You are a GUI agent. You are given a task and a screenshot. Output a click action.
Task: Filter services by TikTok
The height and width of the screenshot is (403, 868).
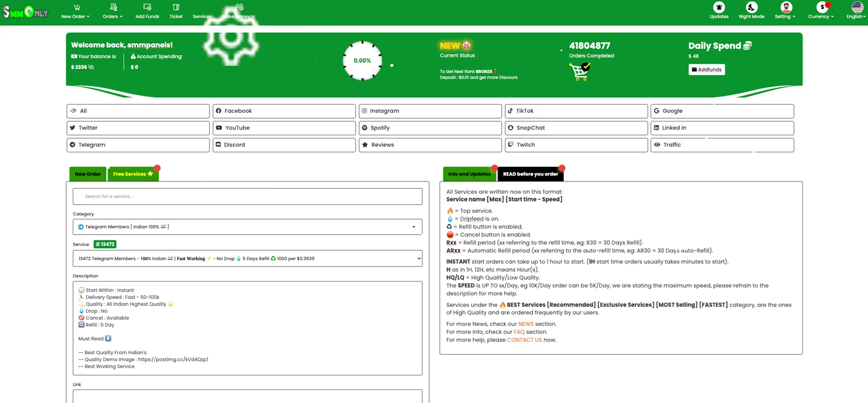click(576, 111)
